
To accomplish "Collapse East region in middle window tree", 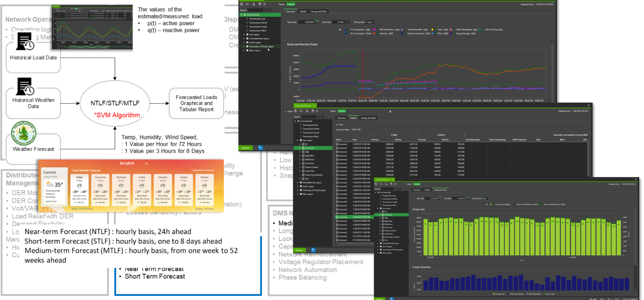I will coord(297,140).
